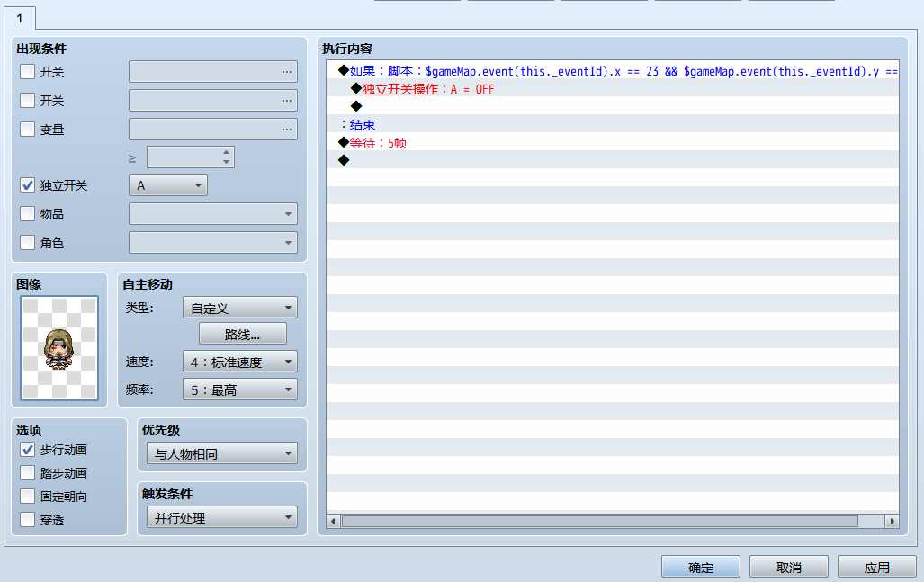
Task: Select the 如果：脚本 conditional command line
Action: 613,71
